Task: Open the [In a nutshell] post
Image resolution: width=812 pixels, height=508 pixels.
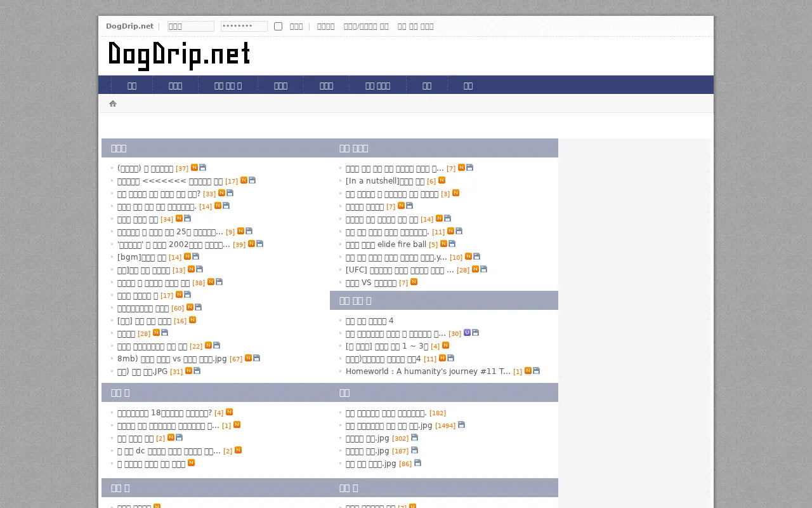Action: click(x=385, y=181)
